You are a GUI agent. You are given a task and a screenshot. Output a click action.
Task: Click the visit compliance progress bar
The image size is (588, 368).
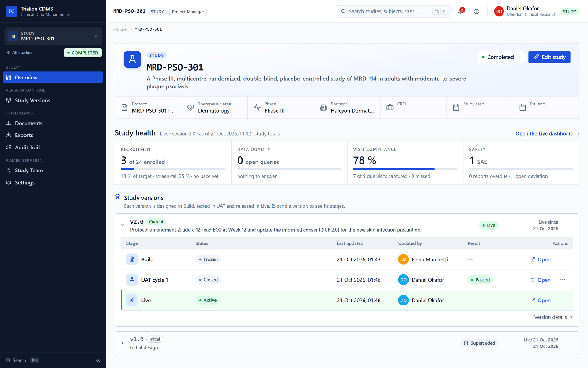(405, 169)
